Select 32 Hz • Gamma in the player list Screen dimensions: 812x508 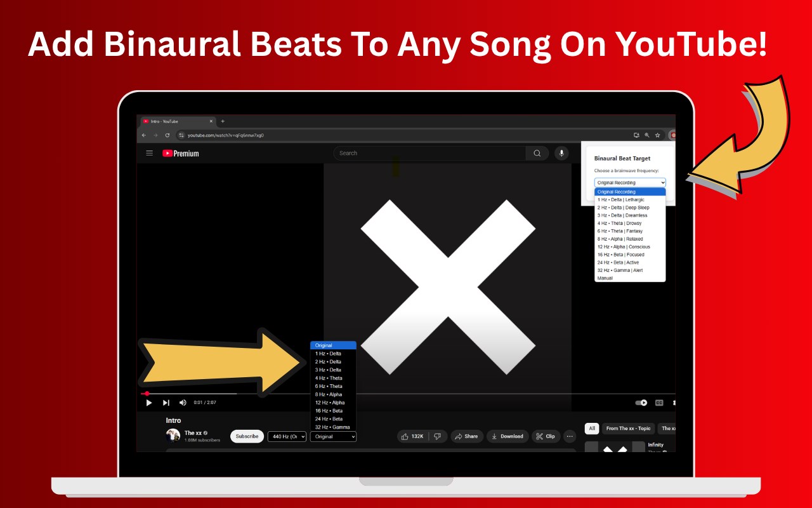333,427
